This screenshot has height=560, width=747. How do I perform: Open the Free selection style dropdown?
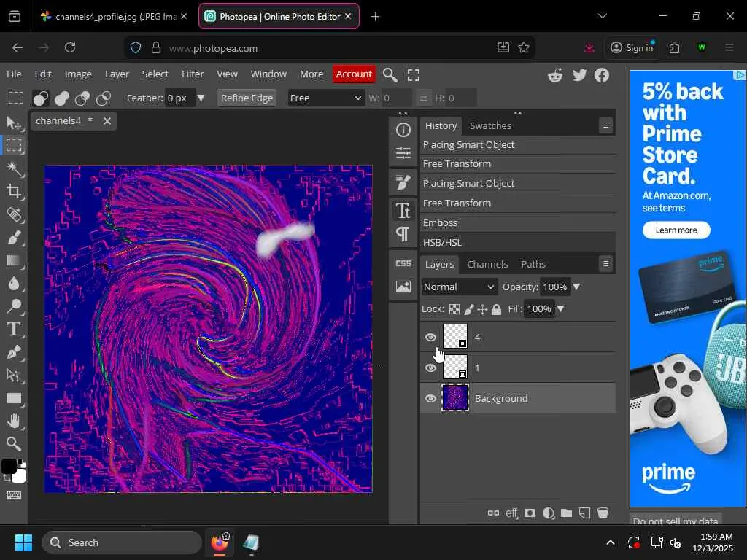325,98
